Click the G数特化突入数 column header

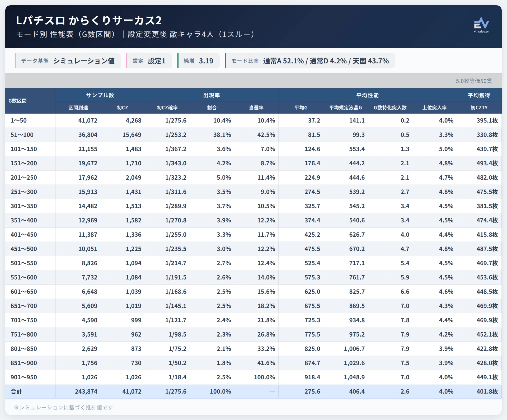pyautogui.click(x=390, y=108)
